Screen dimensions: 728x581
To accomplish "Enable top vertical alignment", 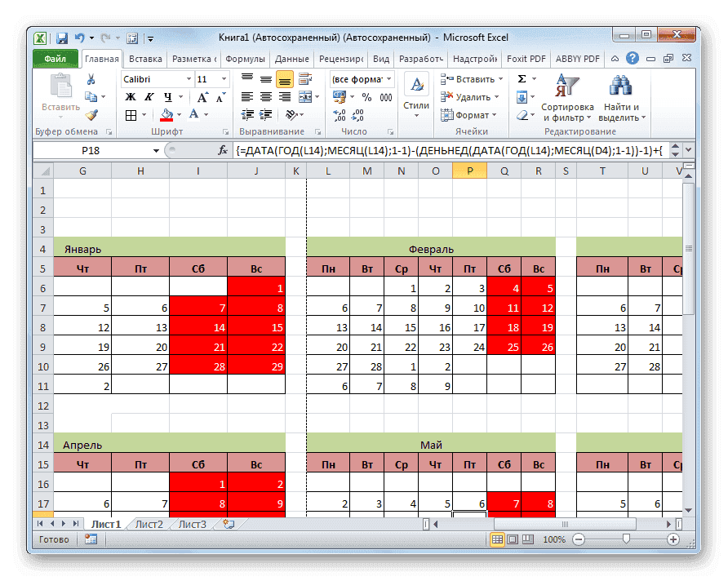I will tap(249, 78).
